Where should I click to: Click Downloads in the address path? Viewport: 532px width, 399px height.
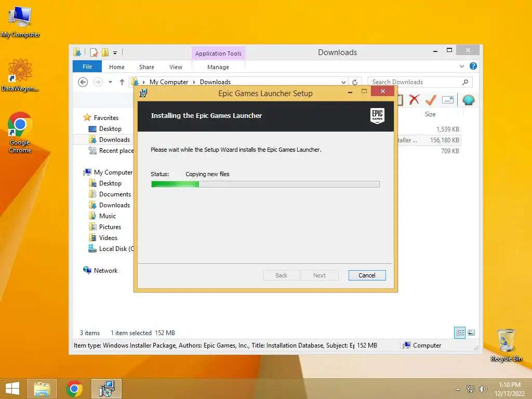[x=215, y=82]
